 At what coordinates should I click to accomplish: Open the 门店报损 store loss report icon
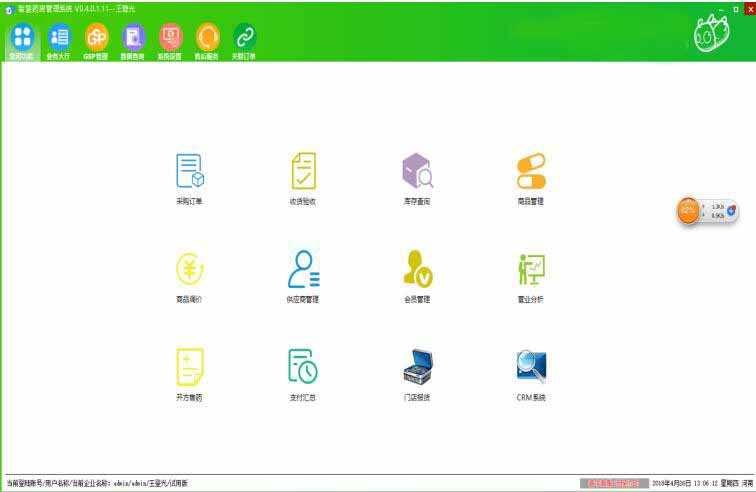418,367
